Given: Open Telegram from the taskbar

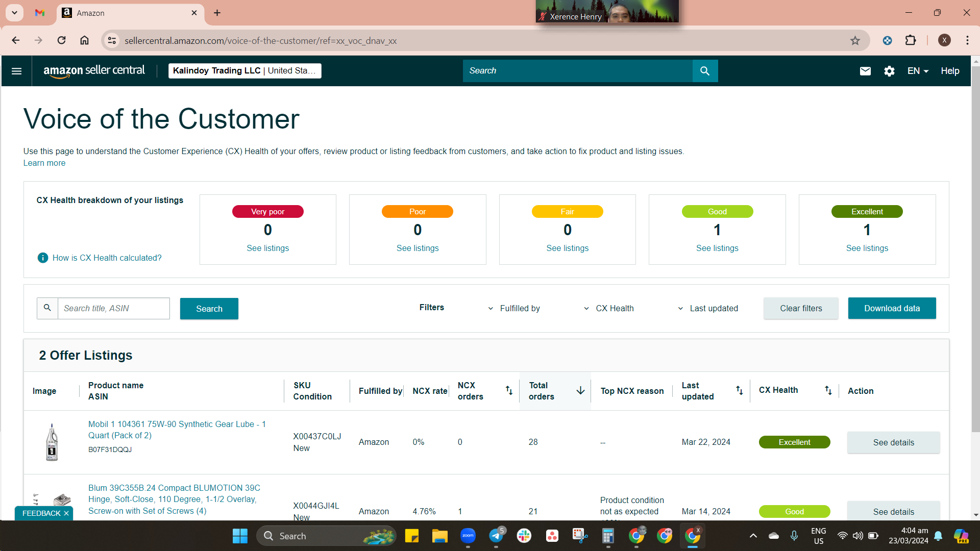Looking at the screenshot, I should (496, 536).
